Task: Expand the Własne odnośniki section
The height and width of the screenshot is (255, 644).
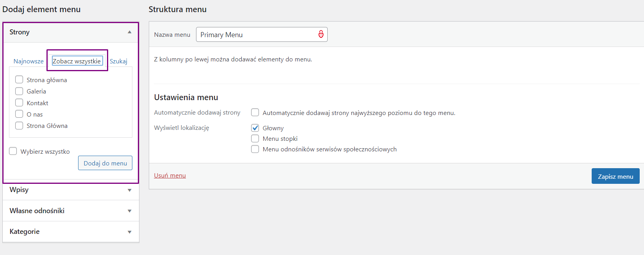Action: 129,211
